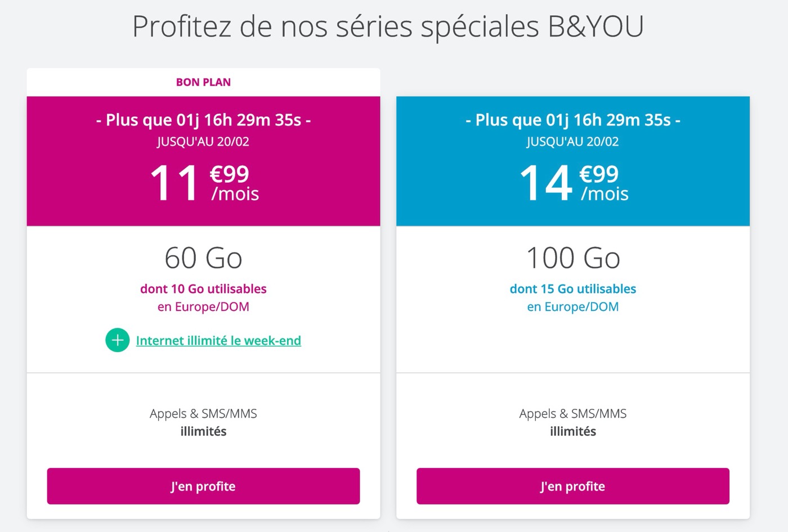Open the Internet illimité le week-end link
Image resolution: width=788 pixels, height=532 pixels.
tap(218, 341)
